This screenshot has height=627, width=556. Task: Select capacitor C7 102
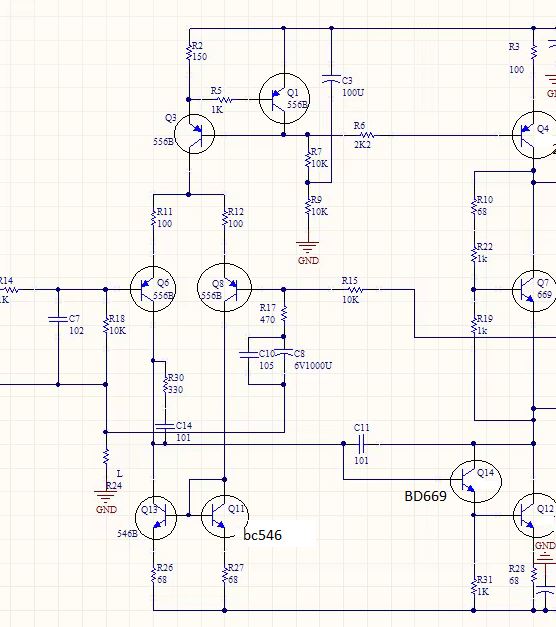(58, 319)
